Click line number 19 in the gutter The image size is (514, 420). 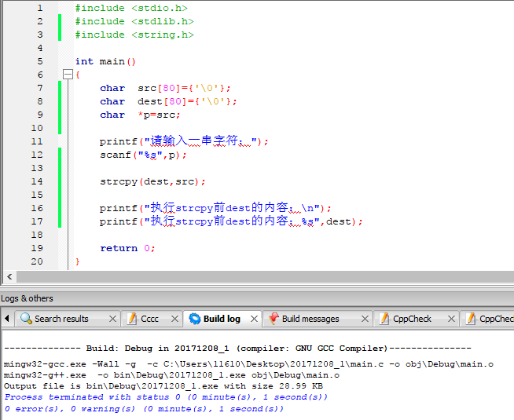tap(37, 248)
